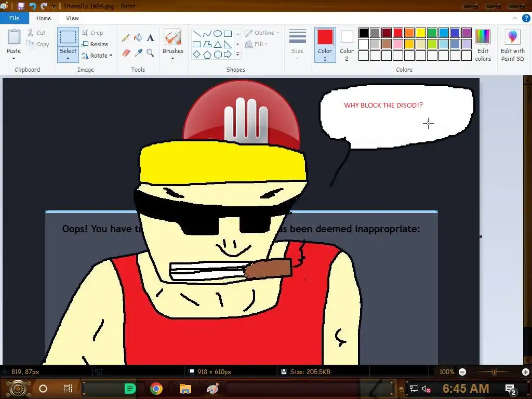Collapse the ribbon with the chevron
The height and width of the screenshot is (399, 532).
pos(515,18)
